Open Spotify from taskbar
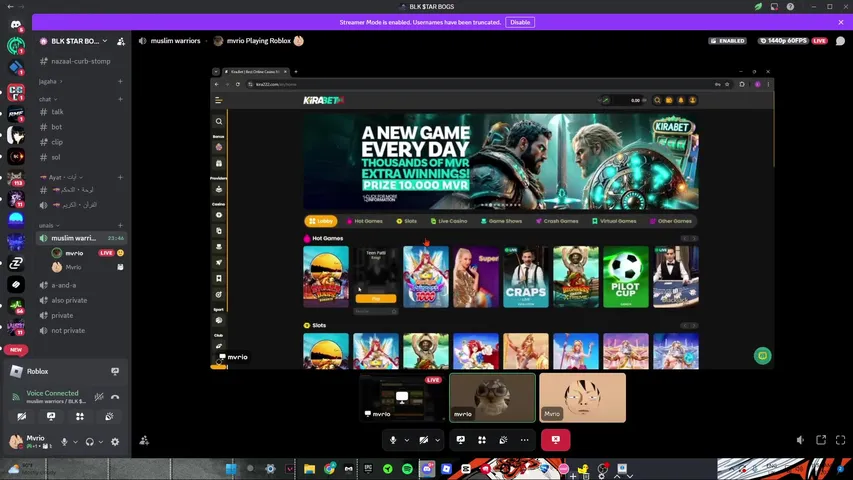This screenshot has width=853, height=480. [x=407, y=469]
